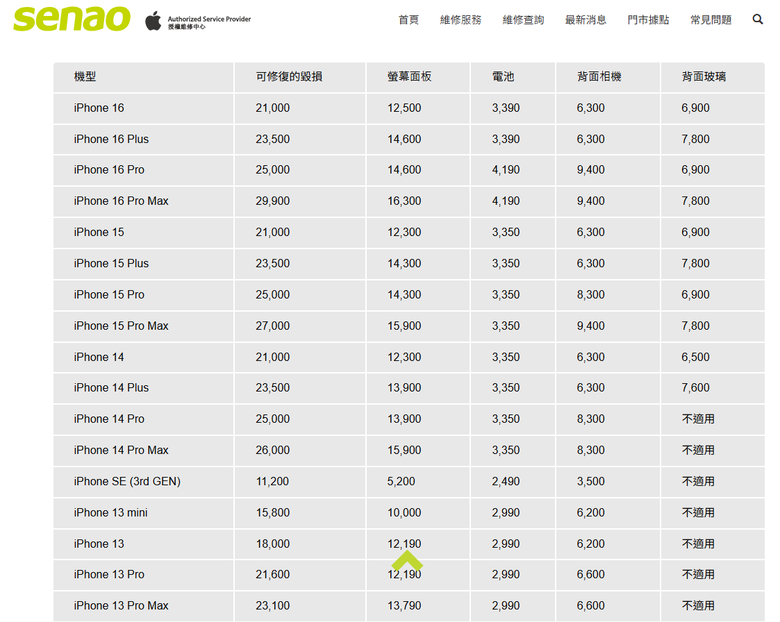Open the 首頁 menu item
The height and width of the screenshot is (622, 780).
pos(408,20)
